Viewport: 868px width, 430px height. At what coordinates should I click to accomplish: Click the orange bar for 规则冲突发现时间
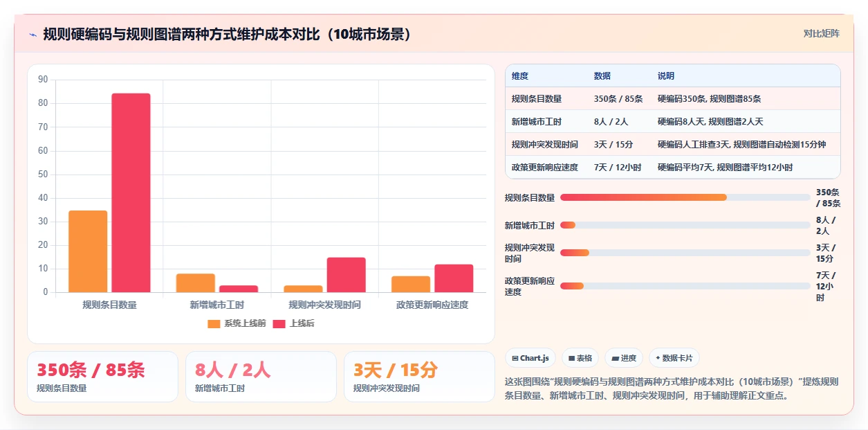[303, 289]
